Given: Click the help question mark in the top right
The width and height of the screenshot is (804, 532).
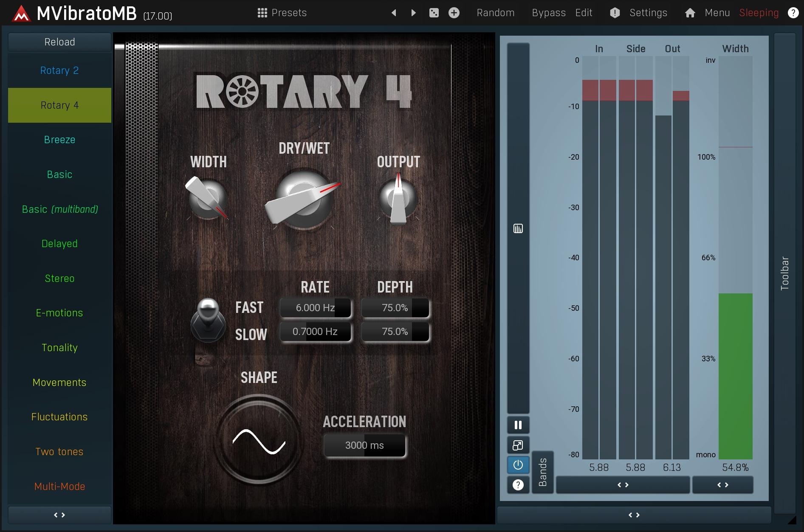Looking at the screenshot, I should click(x=793, y=13).
